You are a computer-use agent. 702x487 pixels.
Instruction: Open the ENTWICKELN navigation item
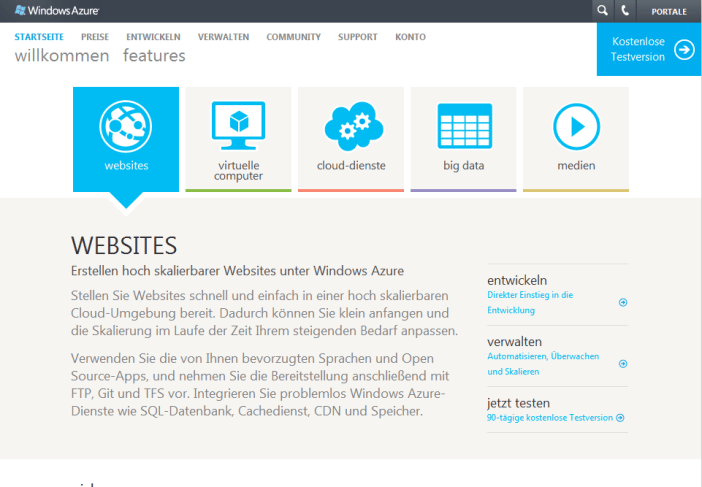(153, 37)
